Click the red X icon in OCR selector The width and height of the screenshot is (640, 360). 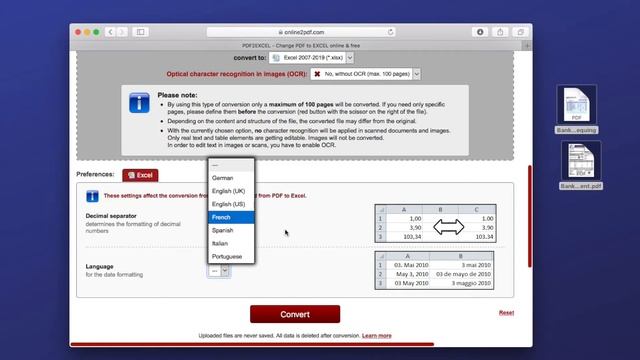pos(317,74)
